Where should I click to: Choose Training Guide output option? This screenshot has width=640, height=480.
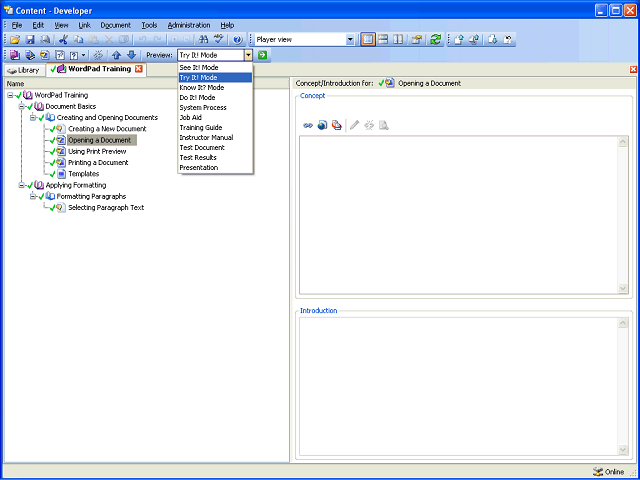[215, 128]
